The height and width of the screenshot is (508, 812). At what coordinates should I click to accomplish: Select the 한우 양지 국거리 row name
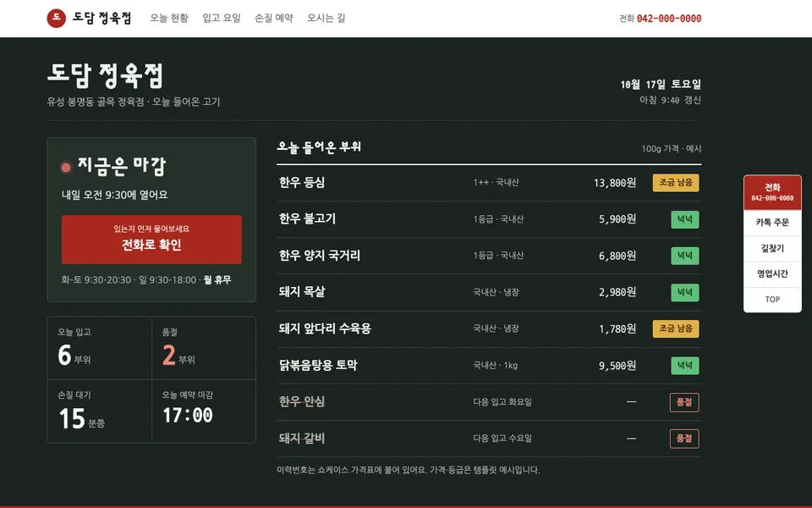[320, 256]
